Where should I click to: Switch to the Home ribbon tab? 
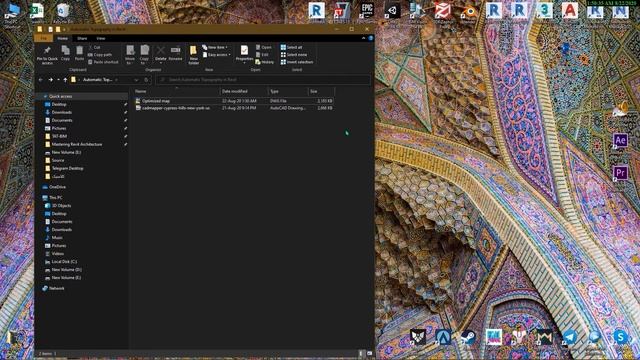pyautogui.click(x=62, y=38)
